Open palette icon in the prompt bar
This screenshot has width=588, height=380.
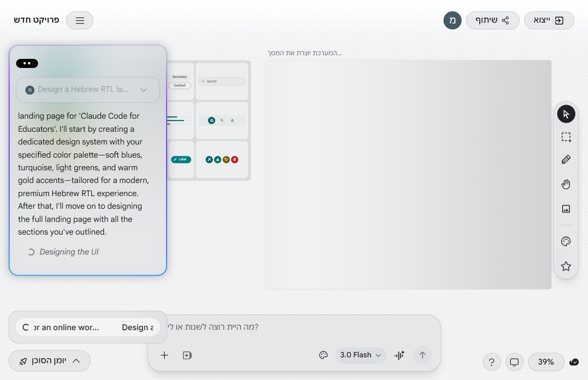coord(323,355)
